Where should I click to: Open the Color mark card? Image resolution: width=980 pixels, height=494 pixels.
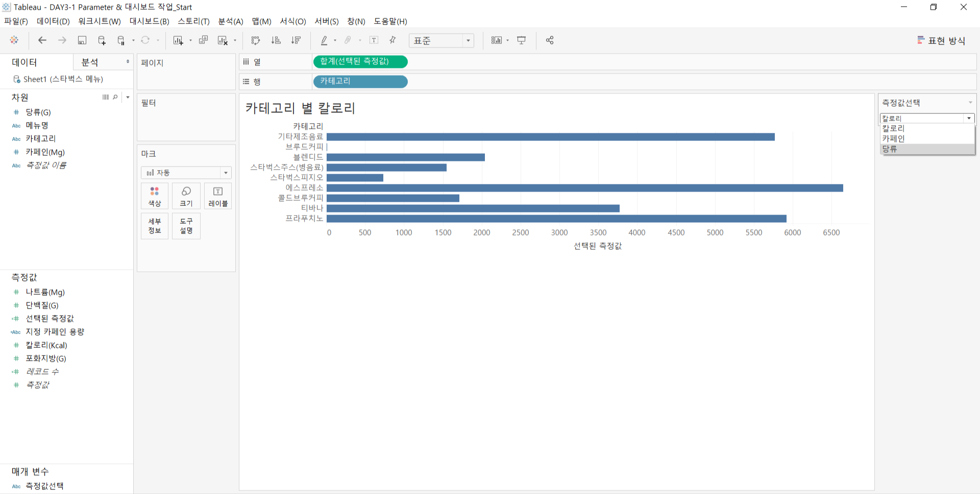[155, 196]
